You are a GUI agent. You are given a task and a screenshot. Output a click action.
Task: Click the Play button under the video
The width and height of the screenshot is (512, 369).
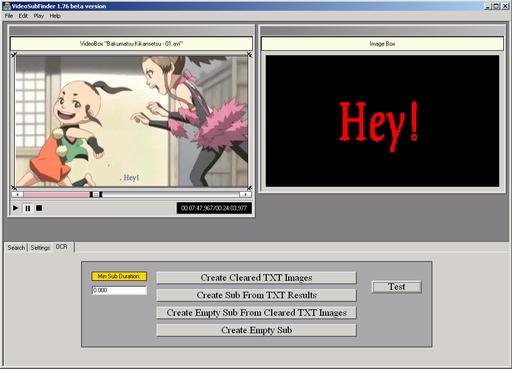tap(15, 208)
